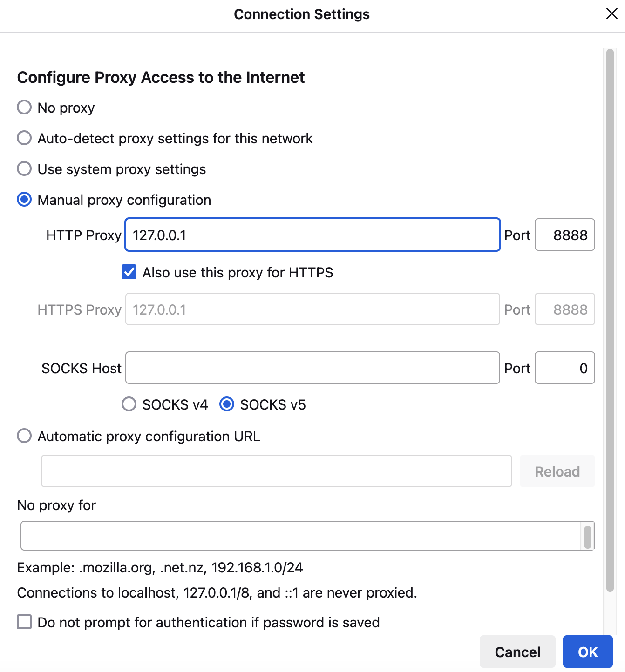Viewport: 625px width, 672px height.
Task: Click the SOCKS Port field
Action: [x=564, y=368]
